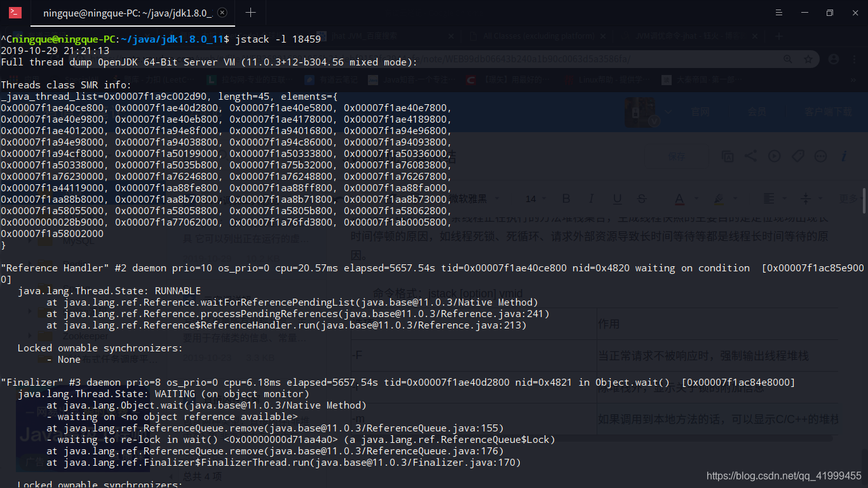Click the '- None' synchronizers line
This screenshot has height=488, width=868.
tap(64, 360)
